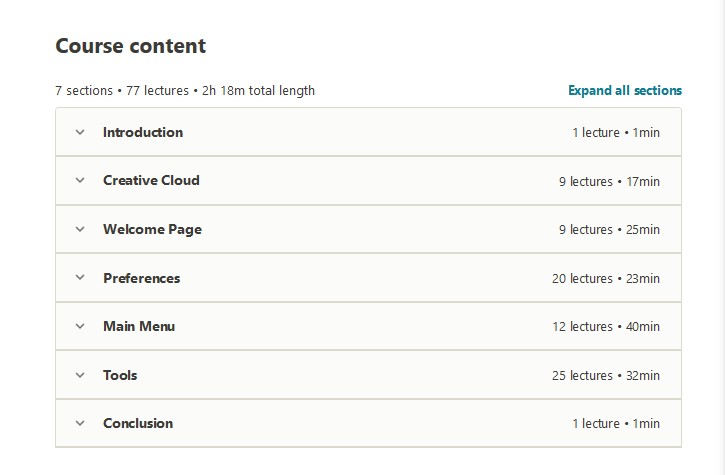This screenshot has height=475, width=725.
Task: Click the chevron beside Creative Cloud
Action: 80,180
